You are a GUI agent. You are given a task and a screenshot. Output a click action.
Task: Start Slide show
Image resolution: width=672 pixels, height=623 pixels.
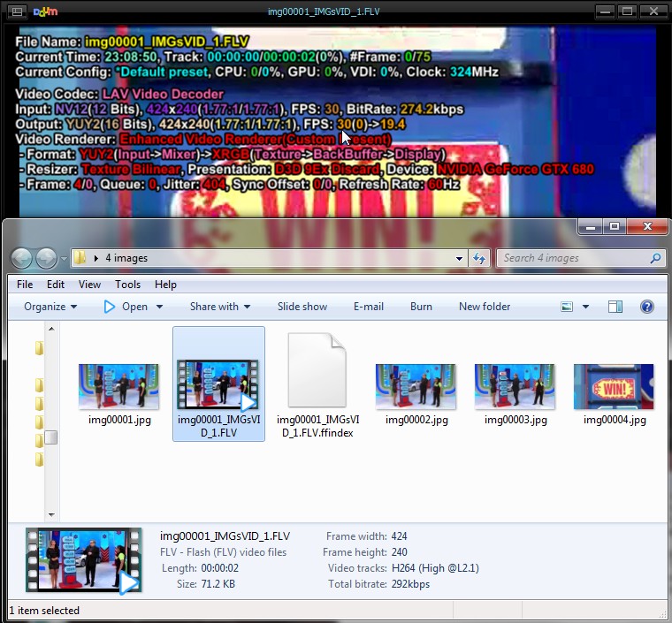302,307
